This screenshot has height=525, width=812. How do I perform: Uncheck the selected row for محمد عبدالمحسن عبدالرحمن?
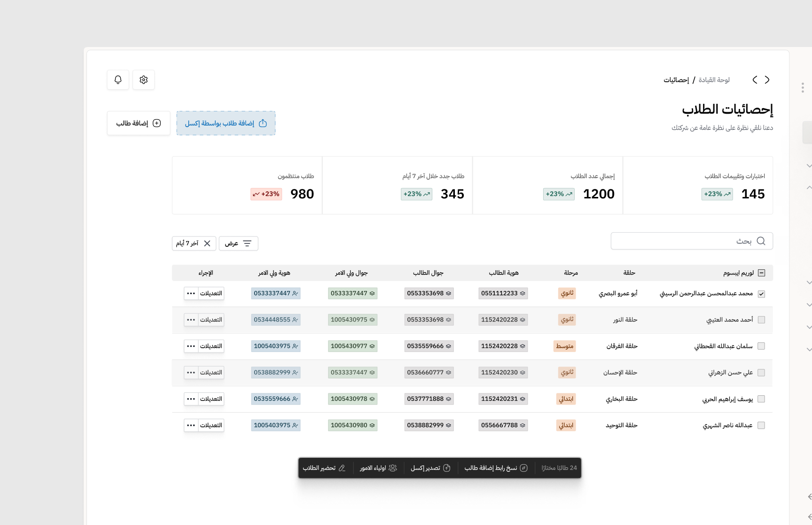762,293
